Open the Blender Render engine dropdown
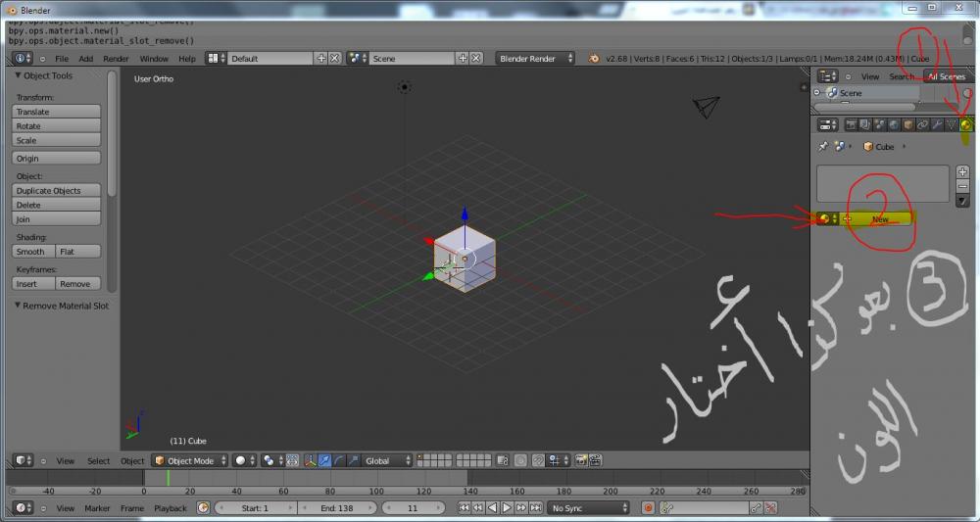This screenshot has height=522, width=980. (535, 58)
